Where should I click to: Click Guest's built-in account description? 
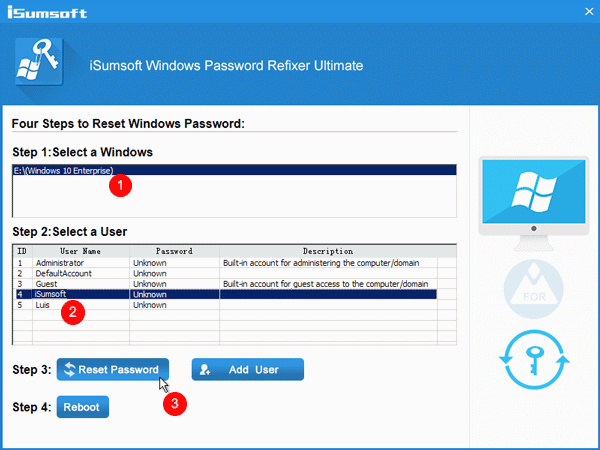tap(326, 284)
